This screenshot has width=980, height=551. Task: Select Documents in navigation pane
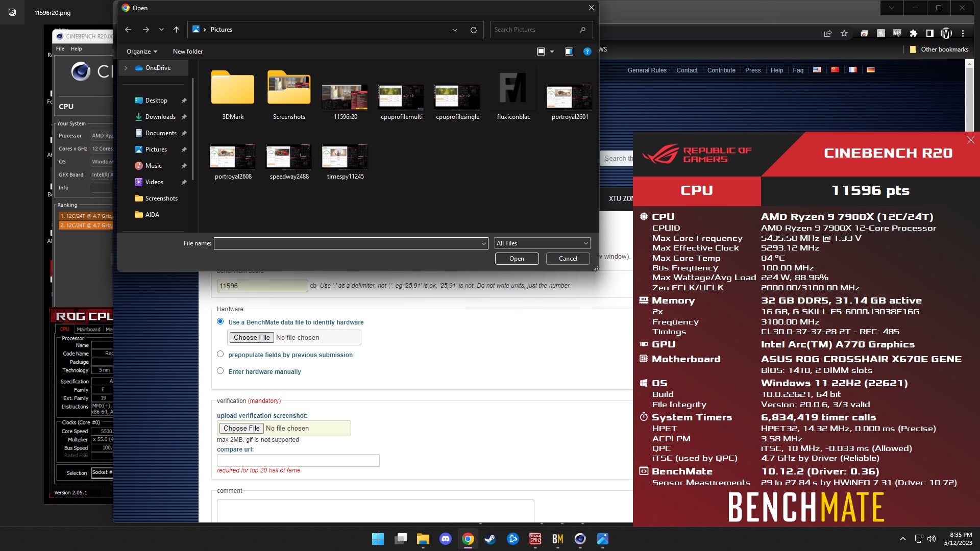[x=160, y=133]
